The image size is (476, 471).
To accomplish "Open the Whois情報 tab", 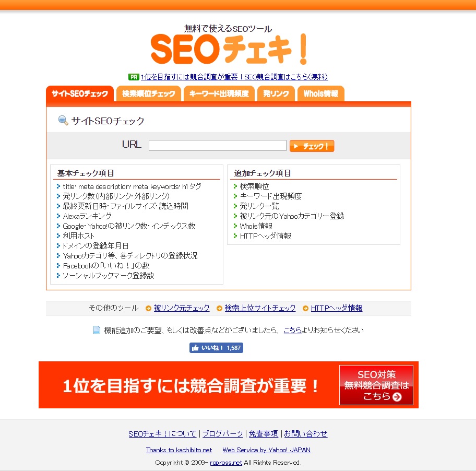I will [x=321, y=93].
